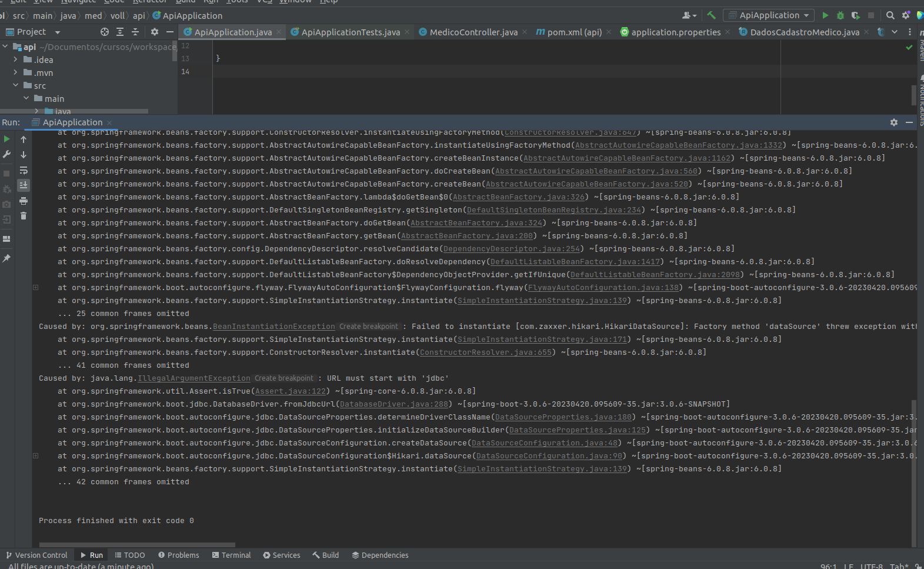Screen dimensions: 924x569
Task: Open the Build tool window
Action: tap(326, 555)
